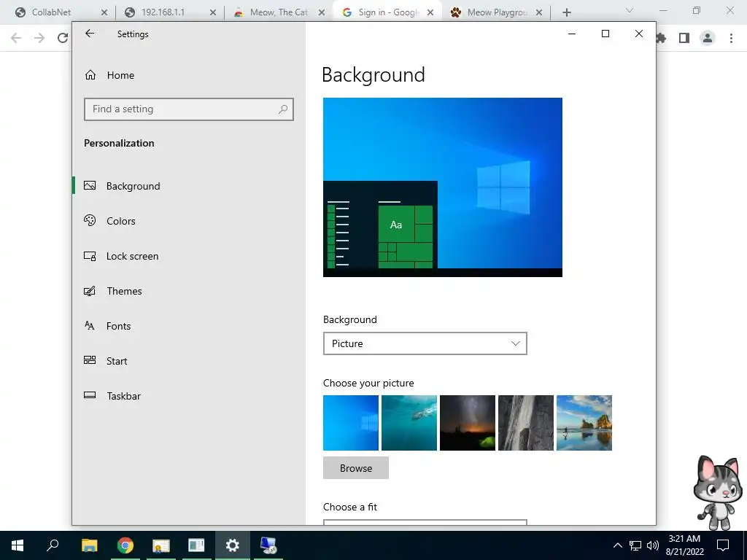This screenshot has width=747, height=560.
Task: Click Chrome back navigation arrow
Action: tap(16, 38)
